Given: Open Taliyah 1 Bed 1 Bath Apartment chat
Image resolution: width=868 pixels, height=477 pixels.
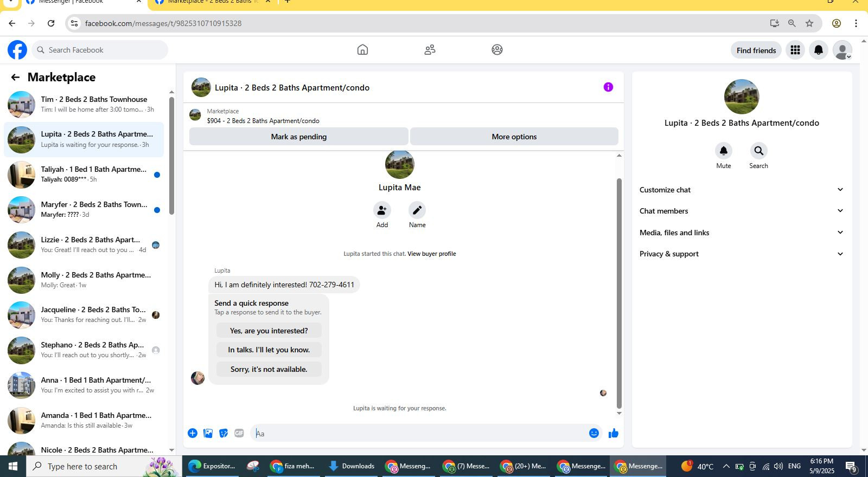Looking at the screenshot, I should 84,174.
